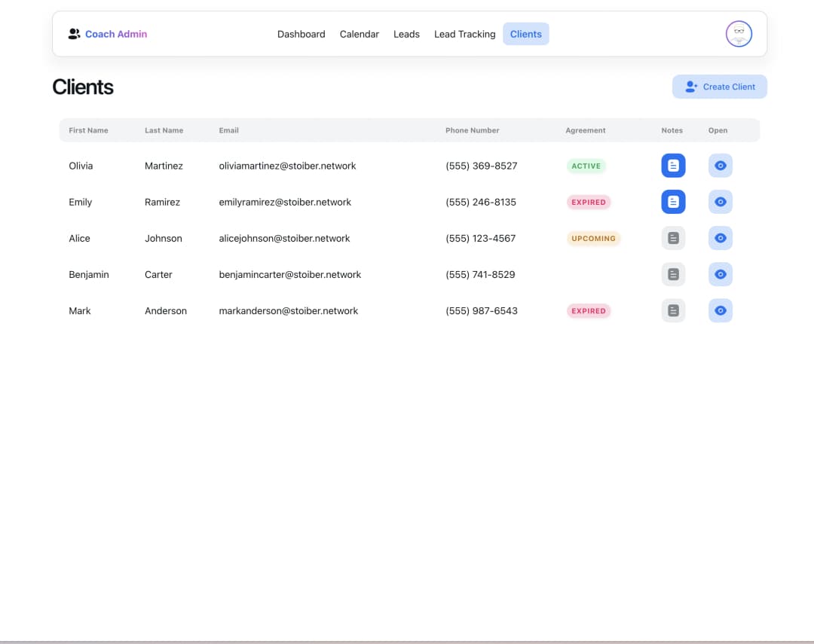The height and width of the screenshot is (644, 814).
Task: View Olivia Martinez client with eye icon
Action: pyautogui.click(x=720, y=166)
